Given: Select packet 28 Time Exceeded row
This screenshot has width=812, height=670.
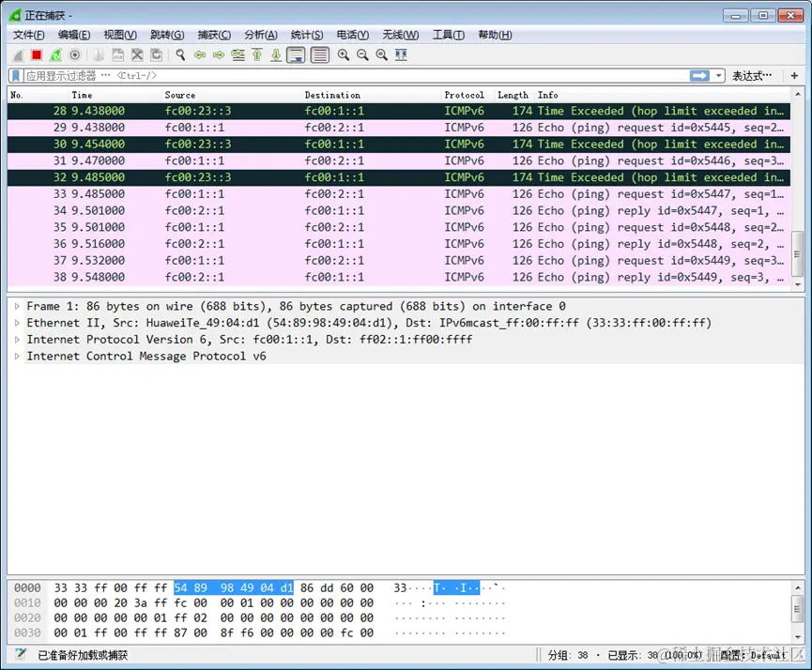Looking at the screenshot, I should point(399,111).
